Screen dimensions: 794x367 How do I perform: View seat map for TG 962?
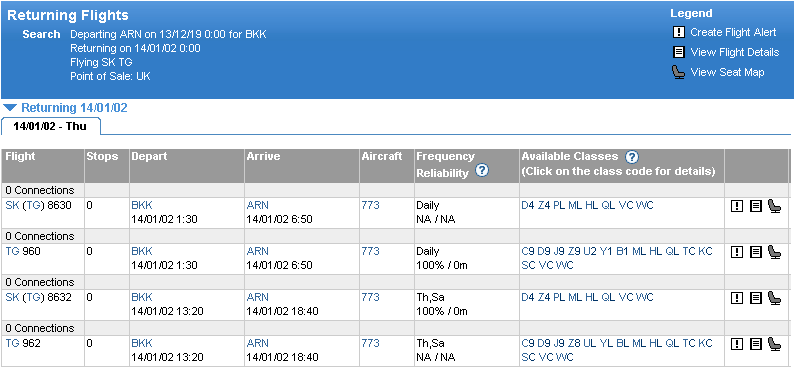[774, 344]
